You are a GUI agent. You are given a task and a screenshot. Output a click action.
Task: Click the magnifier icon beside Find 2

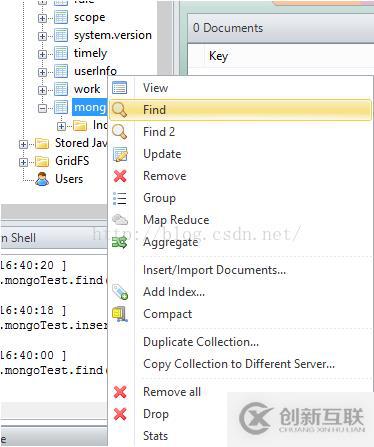coord(119,132)
